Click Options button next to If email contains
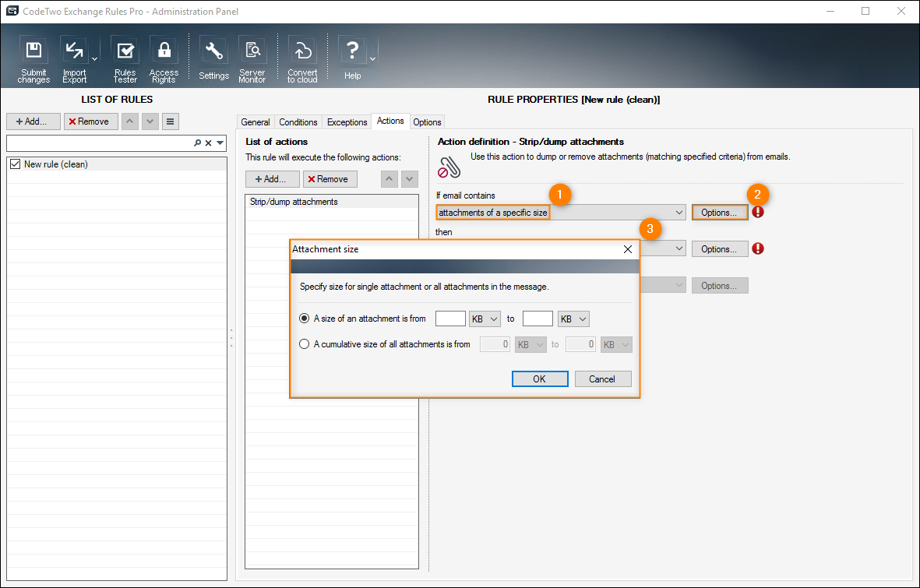Viewport: 920px width, 588px height. [719, 213]
